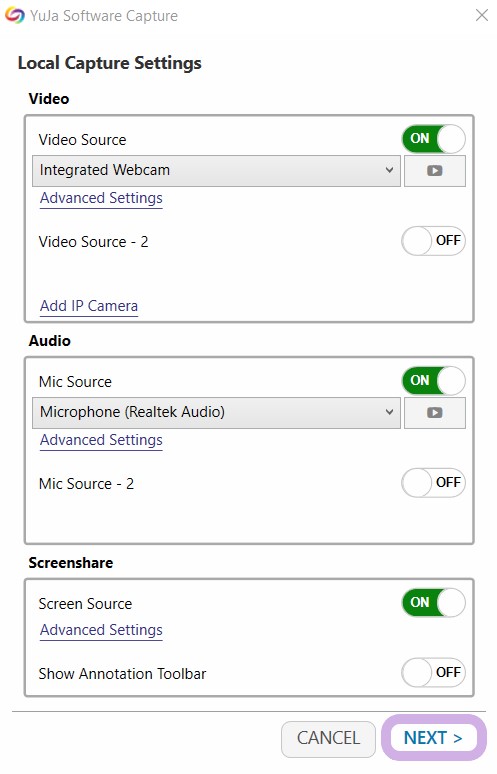The image size is (497, 774).
Task: Click the mic preview icon beside Microphone dropdown
Action: [x=434, y=413]
